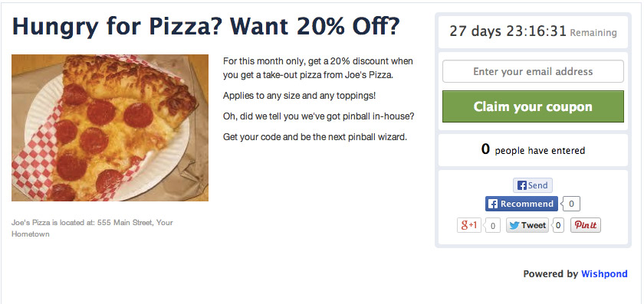Click the 20% discount description paragraph

[318, 68]
